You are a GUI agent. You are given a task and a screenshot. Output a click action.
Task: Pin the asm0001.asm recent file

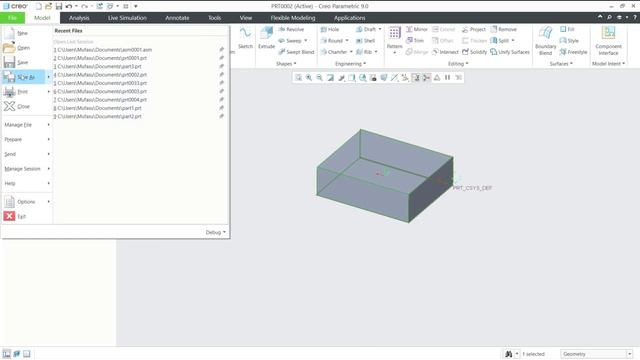(x=221, y=49)
